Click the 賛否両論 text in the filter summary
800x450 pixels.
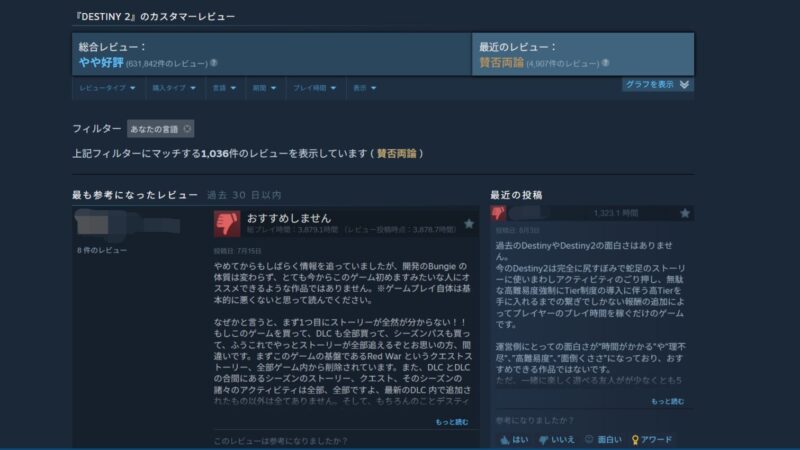(x=396, y=153)
